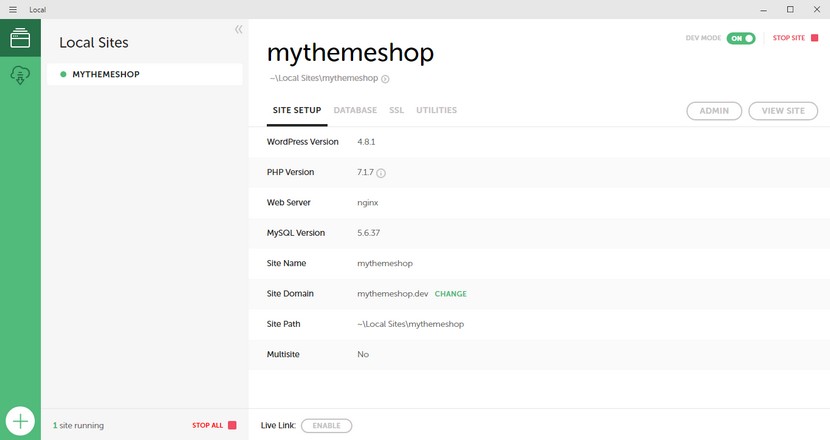
Task: Open the Local Sites sidebar icon
Action: [20, 38]
